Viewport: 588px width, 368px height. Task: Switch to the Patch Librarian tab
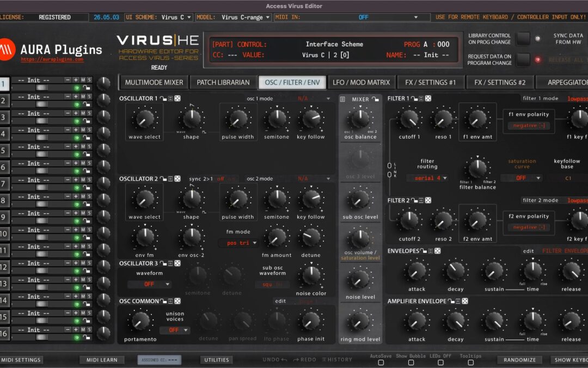[223, 82]
